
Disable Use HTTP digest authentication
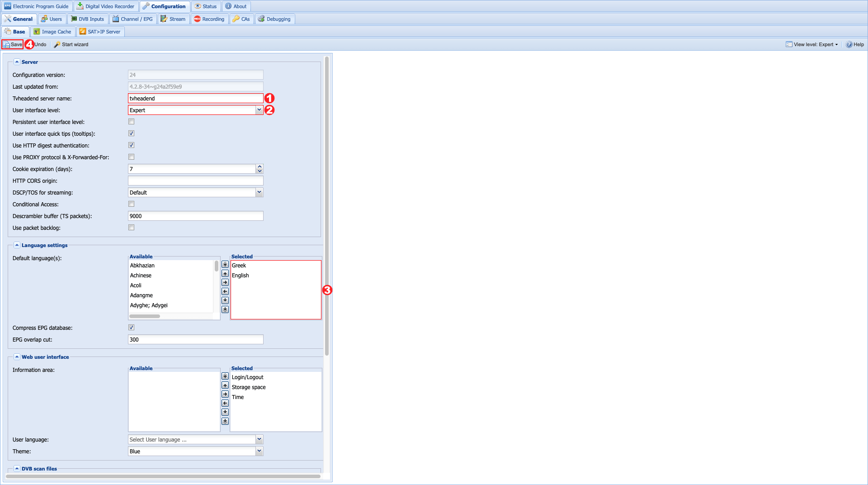tap(132, 145)
